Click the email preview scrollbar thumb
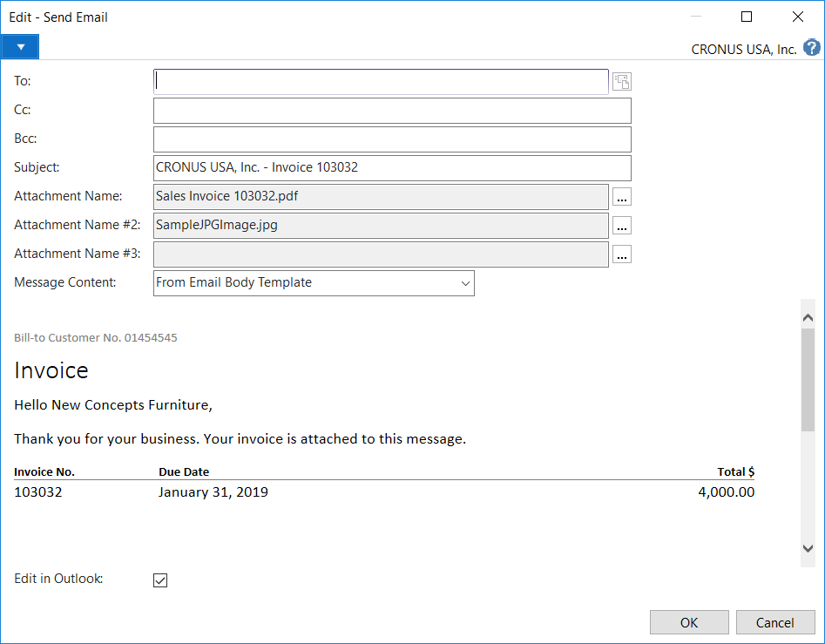The width and height of the screenshot is (825, 644). click(807, 379)
